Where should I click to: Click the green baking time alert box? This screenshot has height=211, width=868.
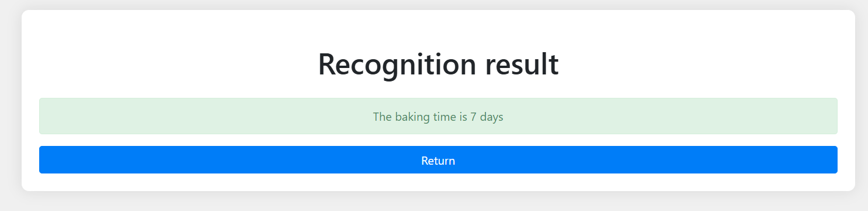(x=438, y=116)
